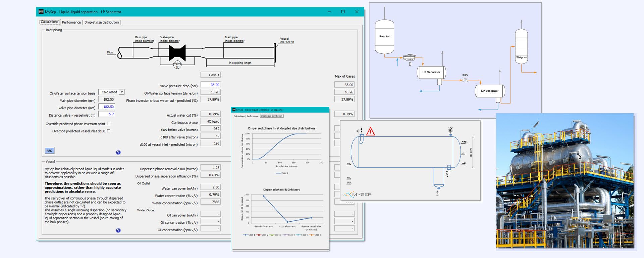Select the Stripper column in flowsheet
This screenshot has width=644, height=258.
click(521, 46)
